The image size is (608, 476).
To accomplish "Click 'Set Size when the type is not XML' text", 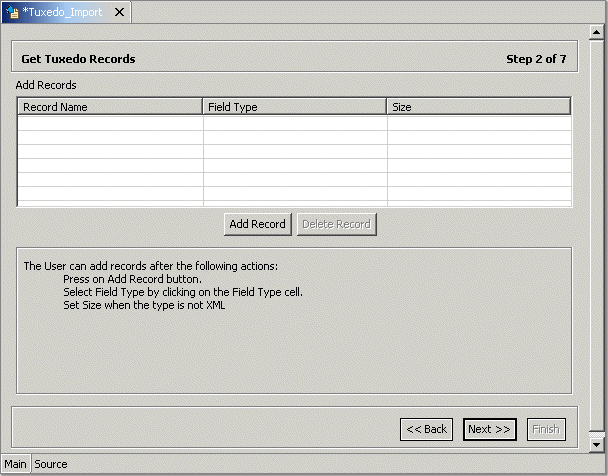I will (x=144, y=305).
